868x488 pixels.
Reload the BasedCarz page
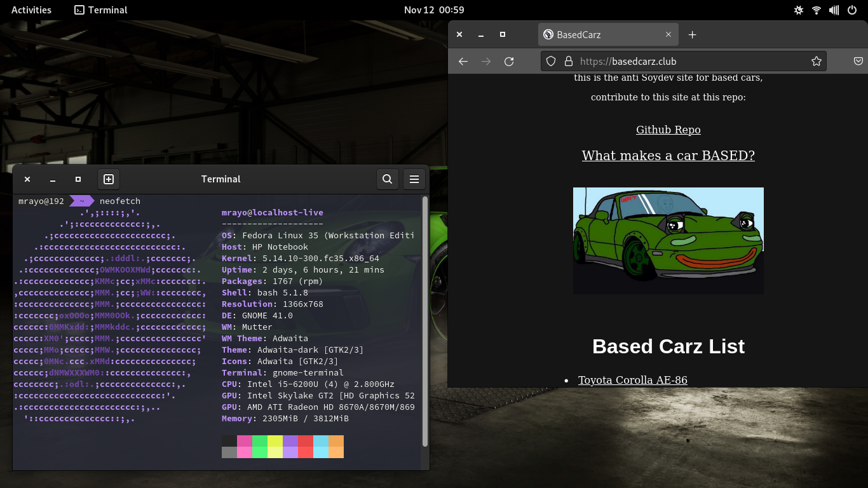(509, 62)
